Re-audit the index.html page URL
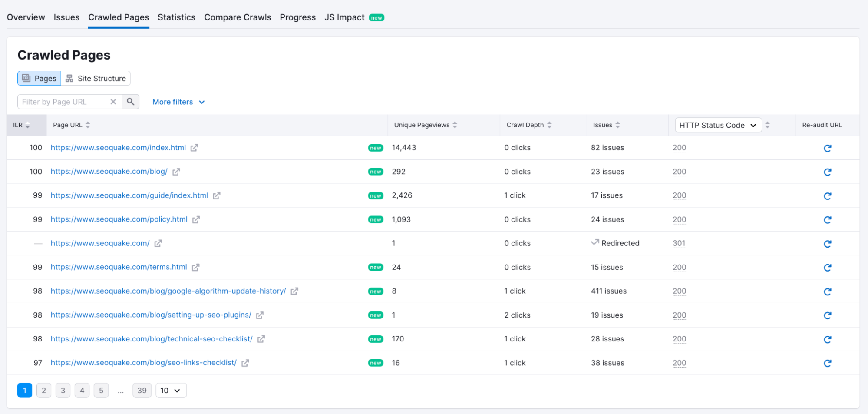Viewport: 868px width, 414px height. pyautogui.click(x=827, y=148)
